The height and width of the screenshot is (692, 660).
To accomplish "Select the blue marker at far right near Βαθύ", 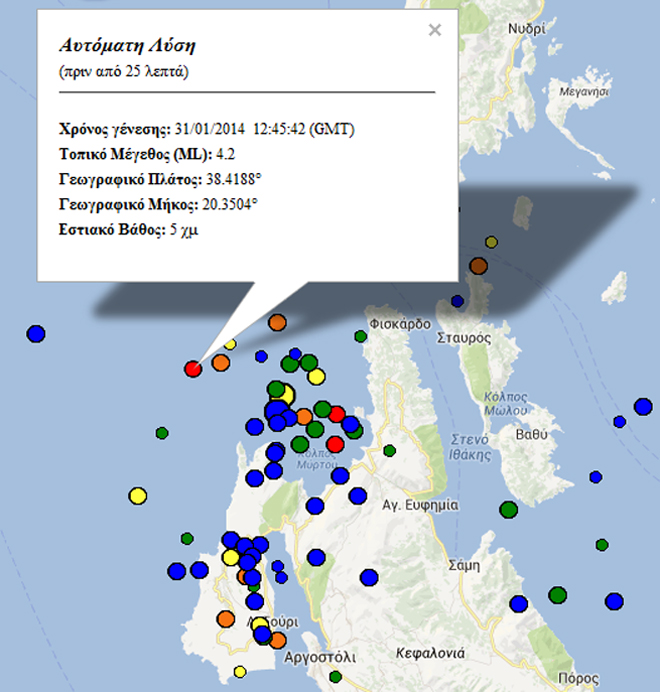I will point(643,406).
